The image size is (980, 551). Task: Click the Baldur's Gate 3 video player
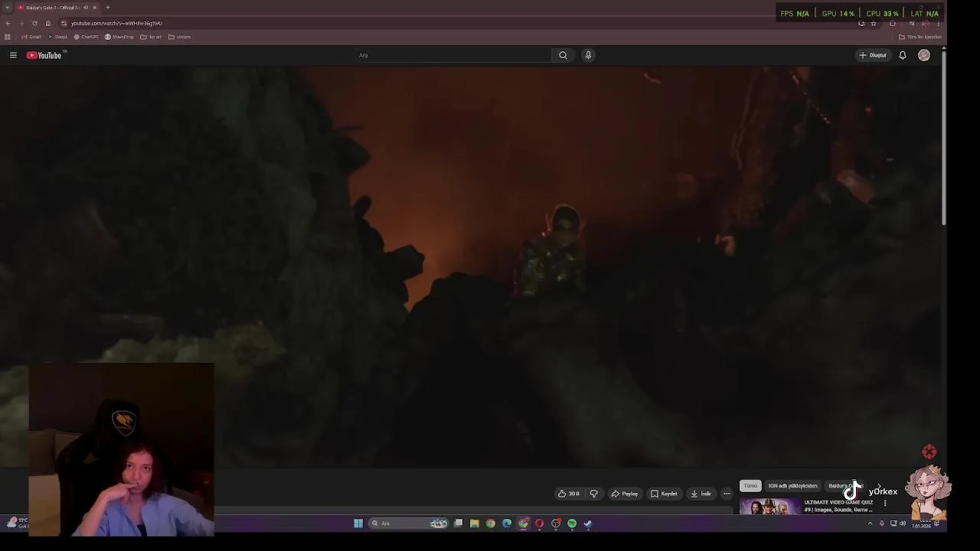pyautogui.click(x=472, y=266)
